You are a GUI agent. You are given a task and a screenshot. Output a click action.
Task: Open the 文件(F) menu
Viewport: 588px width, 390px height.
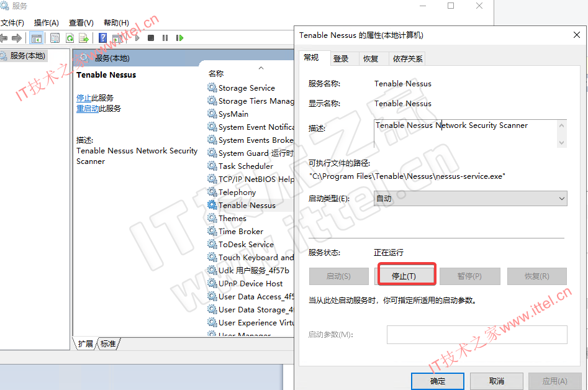[12, 23]
